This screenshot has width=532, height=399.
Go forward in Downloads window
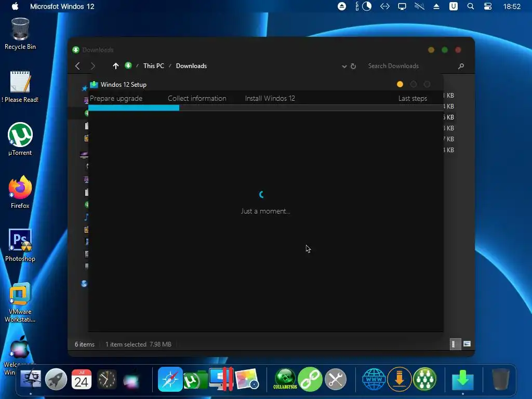pos(93,66)
